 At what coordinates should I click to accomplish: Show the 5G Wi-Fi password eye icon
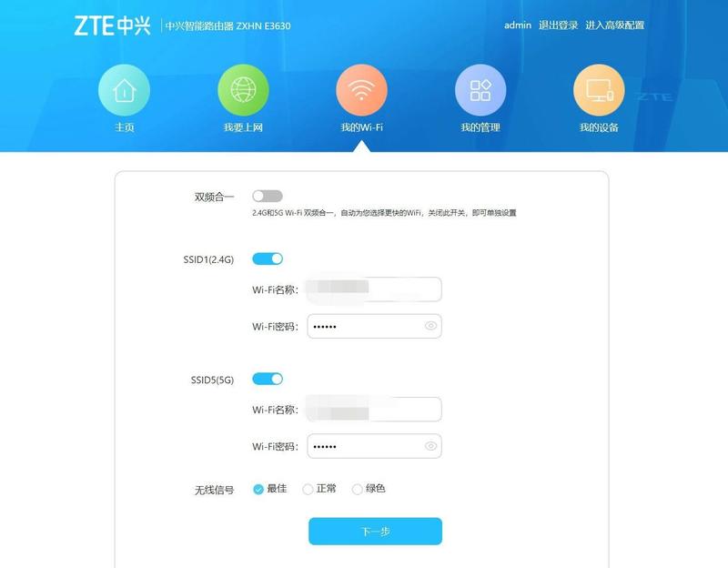click(x=430, y=446)
